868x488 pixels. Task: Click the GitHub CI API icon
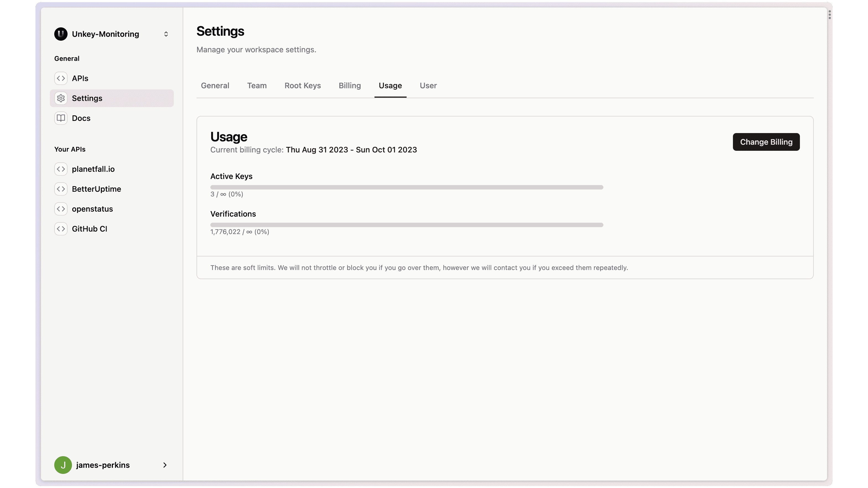[61, 229]
